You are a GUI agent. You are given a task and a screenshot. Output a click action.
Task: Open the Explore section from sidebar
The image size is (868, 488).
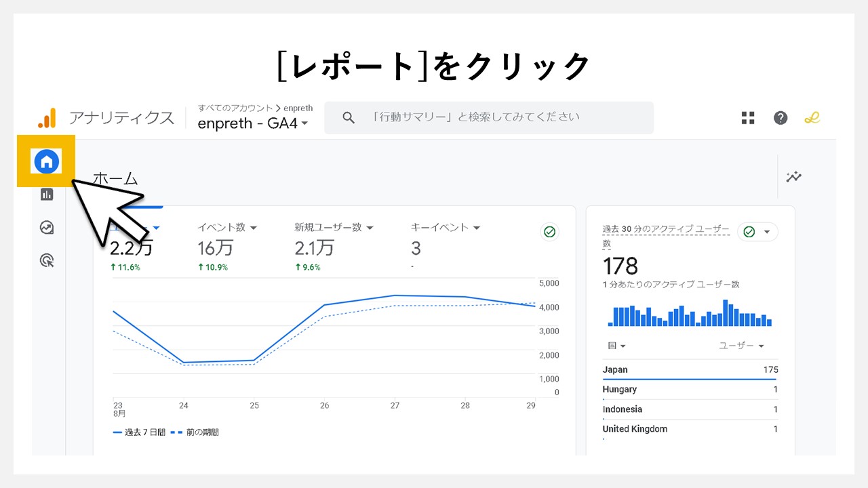coord(46,227)
